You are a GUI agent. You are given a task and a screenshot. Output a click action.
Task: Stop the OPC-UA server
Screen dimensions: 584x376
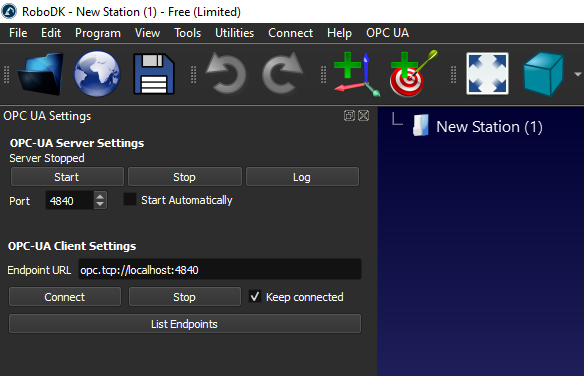184,177
